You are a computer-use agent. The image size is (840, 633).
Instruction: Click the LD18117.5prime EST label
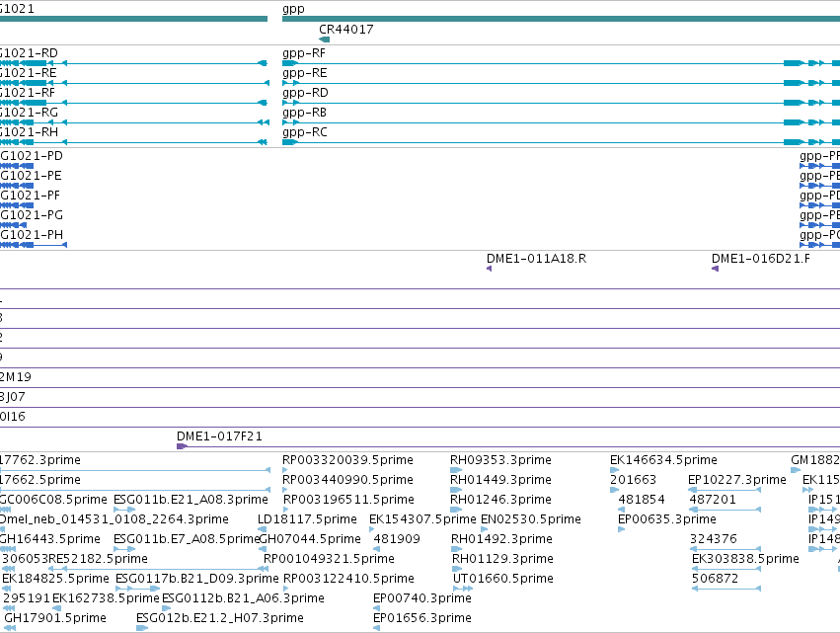coord(307,519)
